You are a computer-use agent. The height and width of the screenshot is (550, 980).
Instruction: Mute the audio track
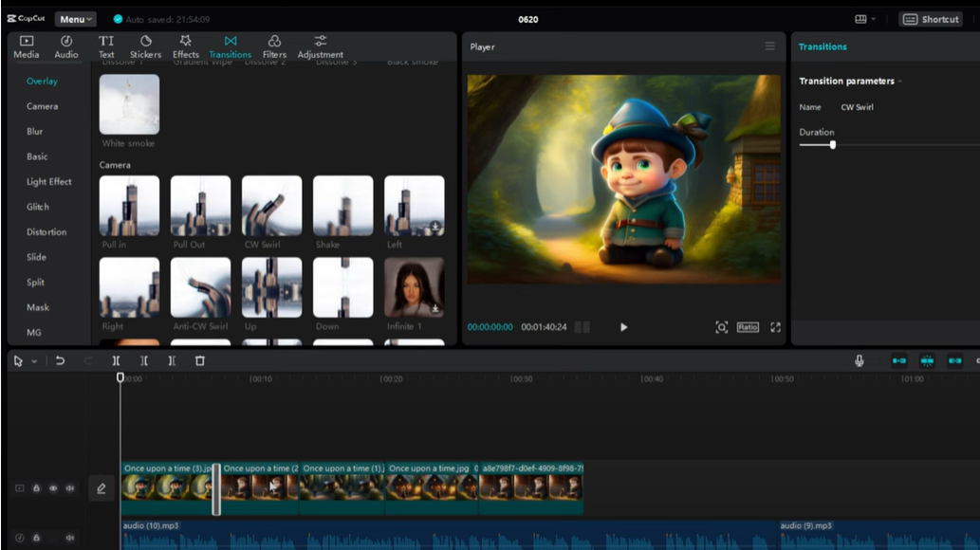[69, 538]
